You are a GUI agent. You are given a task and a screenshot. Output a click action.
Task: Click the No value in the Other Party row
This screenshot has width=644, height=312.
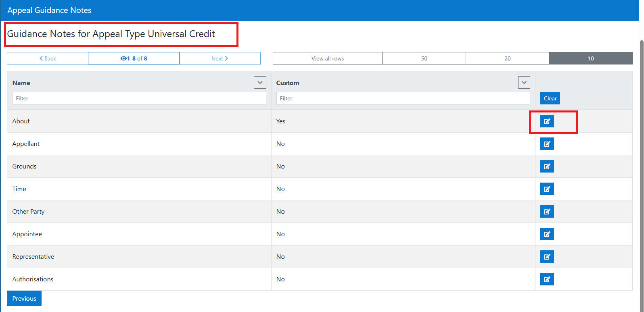point(280,212)
